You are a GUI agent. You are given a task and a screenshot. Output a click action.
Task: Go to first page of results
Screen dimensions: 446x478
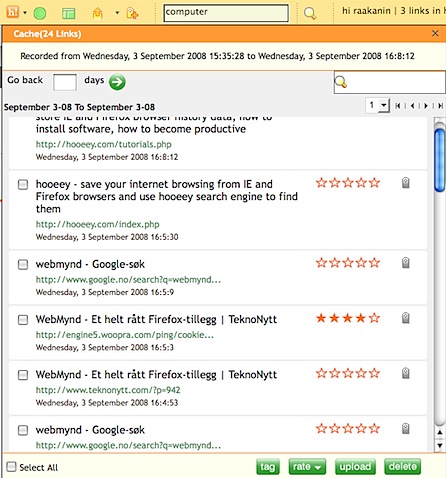(x=398, y=106)
